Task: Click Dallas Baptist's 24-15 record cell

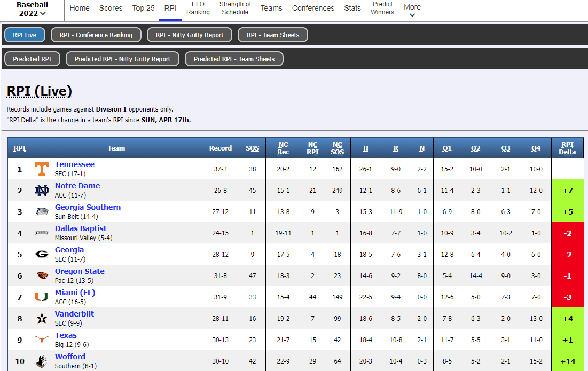Action: pyautogui.click(x=220, y=233)
